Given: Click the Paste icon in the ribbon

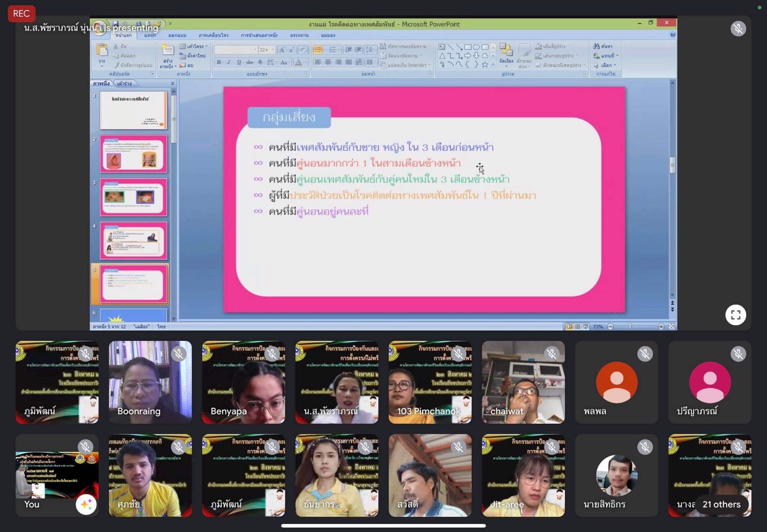Looking at the screenshot, I should 102,51.
